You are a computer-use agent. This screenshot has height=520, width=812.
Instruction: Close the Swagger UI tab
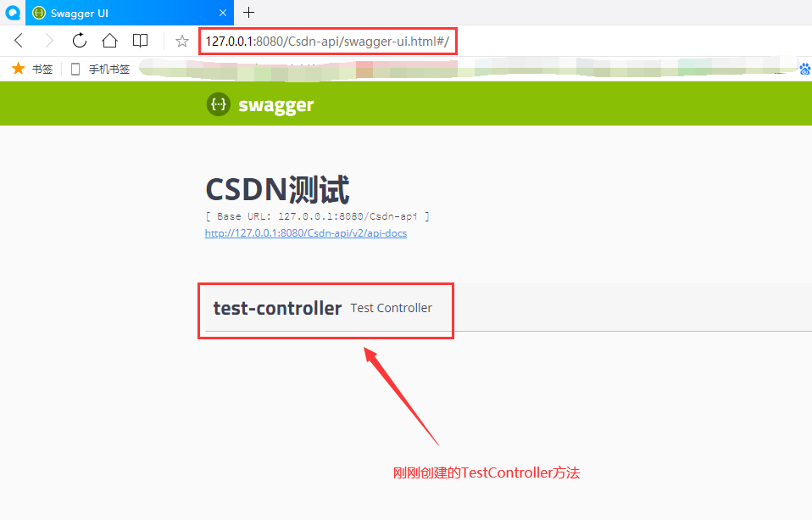223,13
